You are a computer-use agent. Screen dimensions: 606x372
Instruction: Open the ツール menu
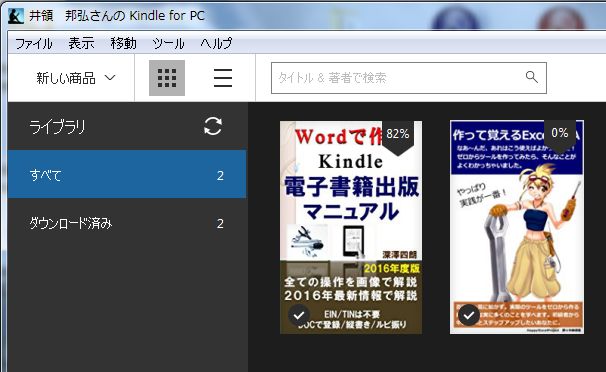tap(168, 43)
